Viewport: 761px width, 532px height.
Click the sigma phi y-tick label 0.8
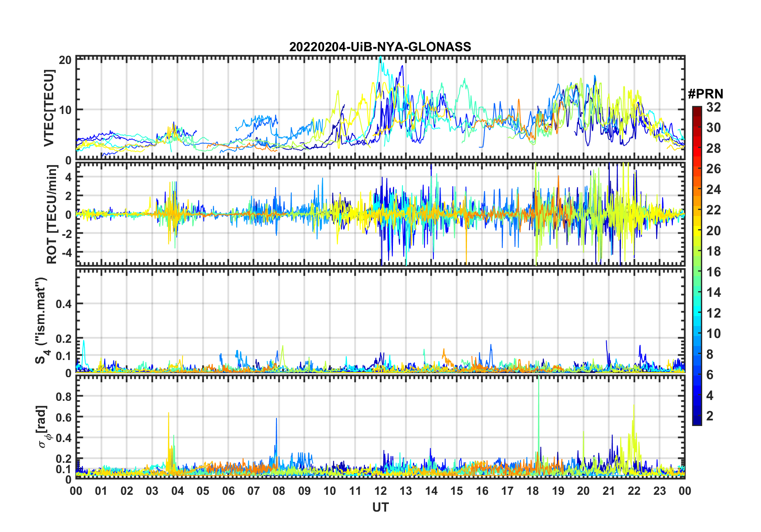click(64, 396)
